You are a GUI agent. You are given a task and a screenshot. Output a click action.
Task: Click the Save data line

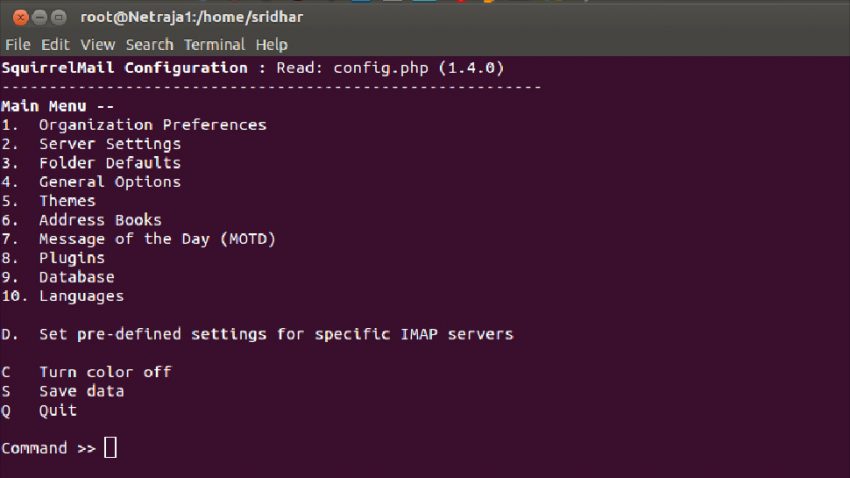(81, 391)
